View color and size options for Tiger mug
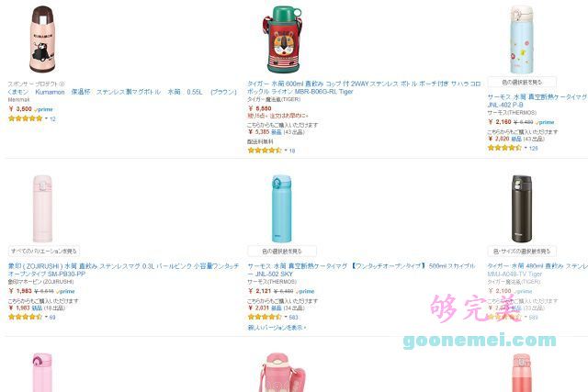 point(522,252)
